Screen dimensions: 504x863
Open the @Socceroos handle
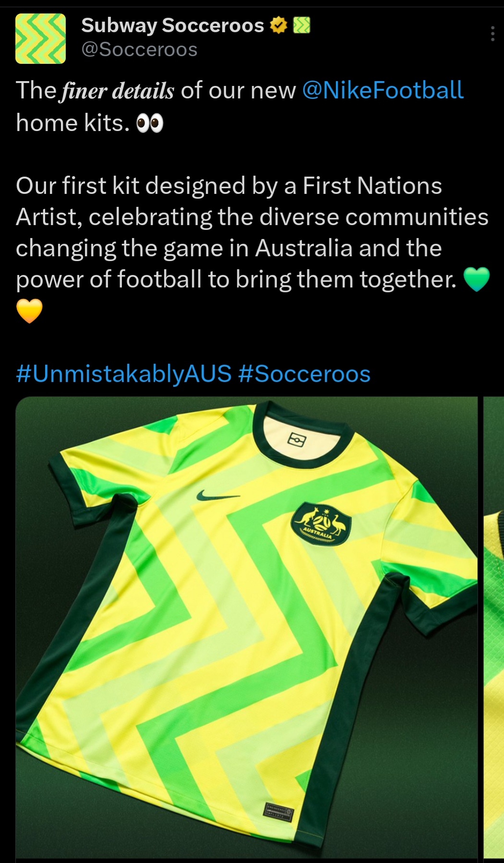pyautogui.click(x=139, y=49)
